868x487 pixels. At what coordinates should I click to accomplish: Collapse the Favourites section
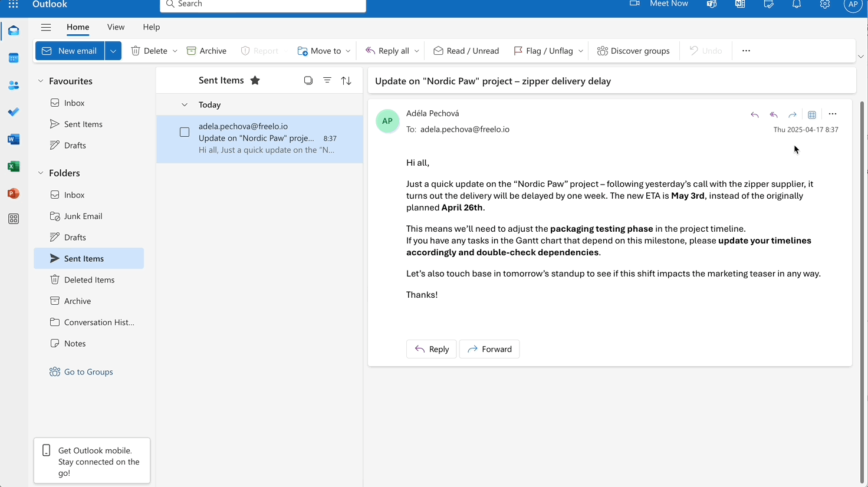(x=41, y=81)
